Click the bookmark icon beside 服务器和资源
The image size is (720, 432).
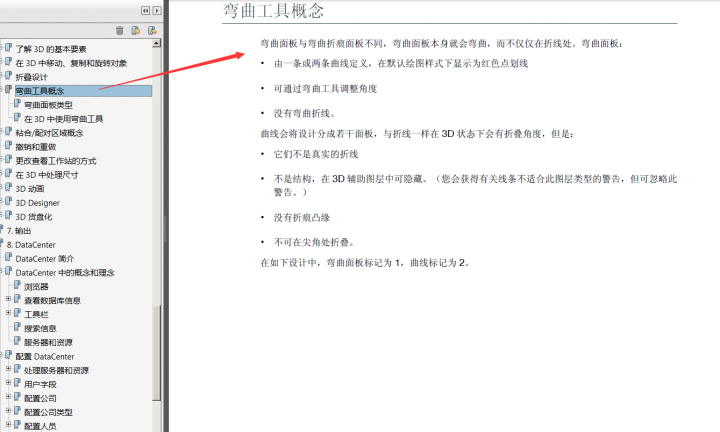pos(17,341)
